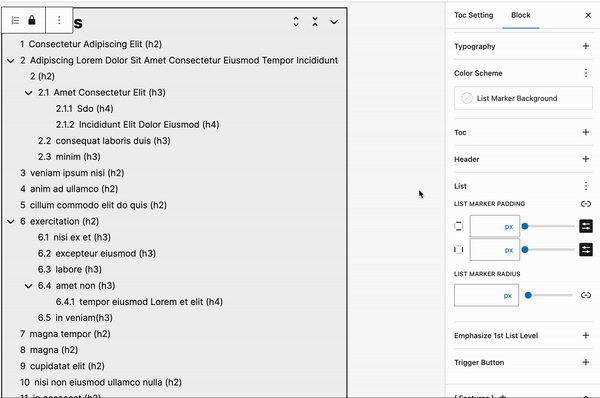Collapse item 6.4 amet non
600x398 pixels.
[28, 286]
